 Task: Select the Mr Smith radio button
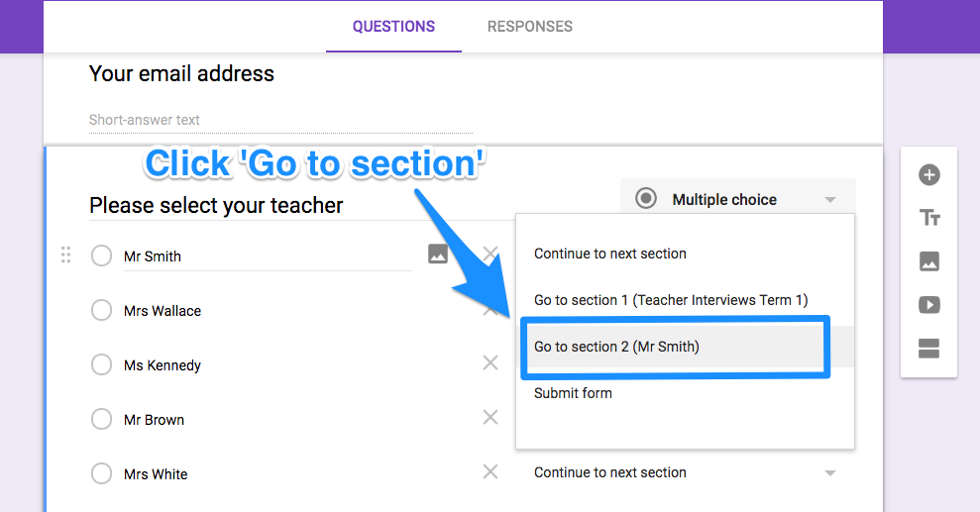[x=101, y=256]
